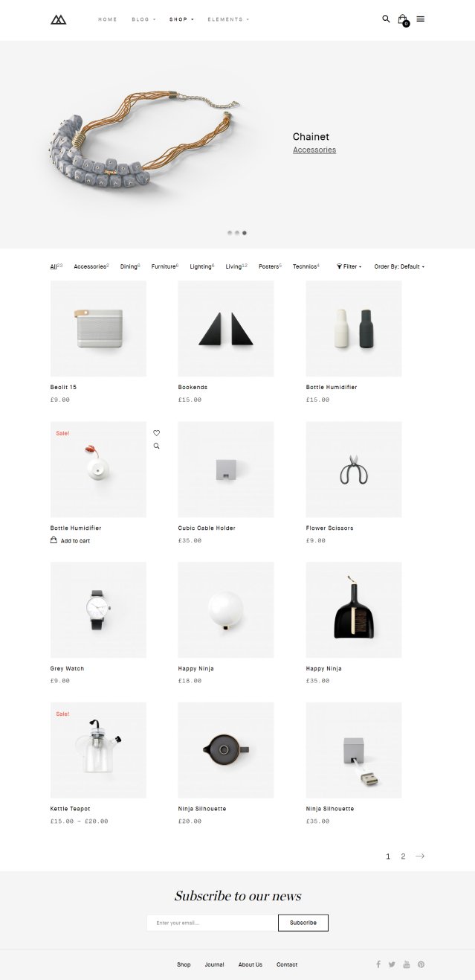Open the YouTube link in footer
The image size is (475, 980).
click(x=407, y=964)
